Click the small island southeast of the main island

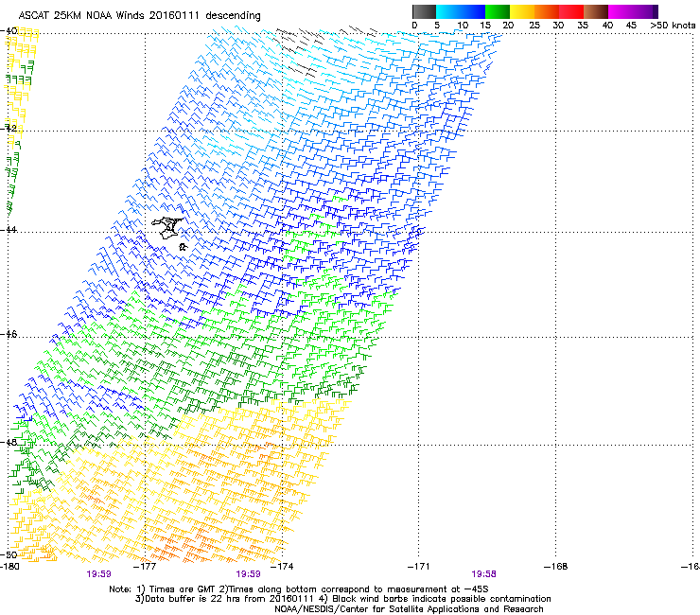click(183, 247)
